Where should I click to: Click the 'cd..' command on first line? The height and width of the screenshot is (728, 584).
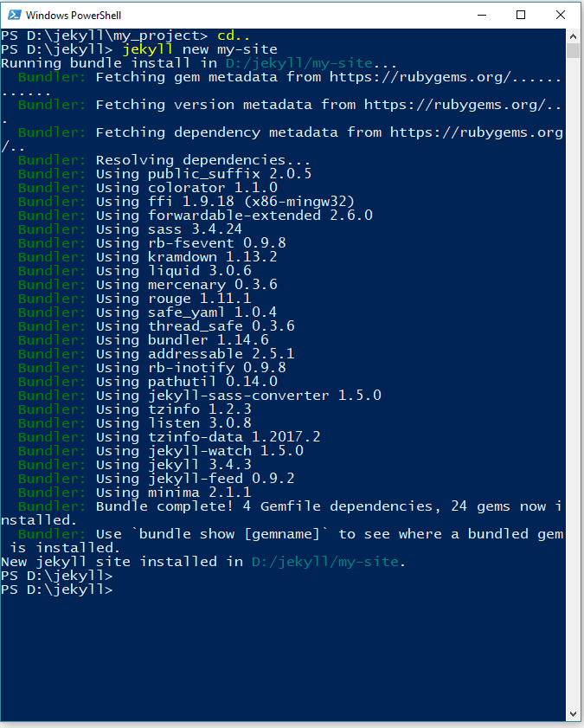click(x=234, y=35)
